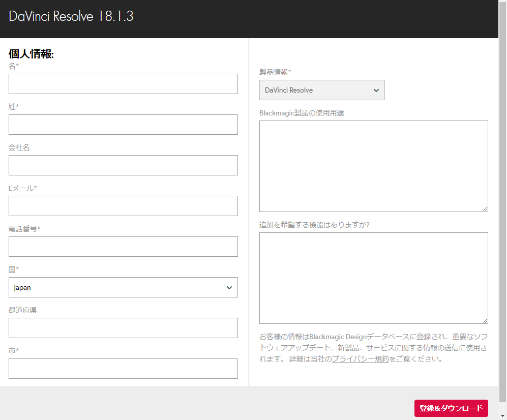This screenshot has height=420, width=507.
Task: Click the DaVinci Resolve 18.1.3 title
Action: (x=71, y=16)
